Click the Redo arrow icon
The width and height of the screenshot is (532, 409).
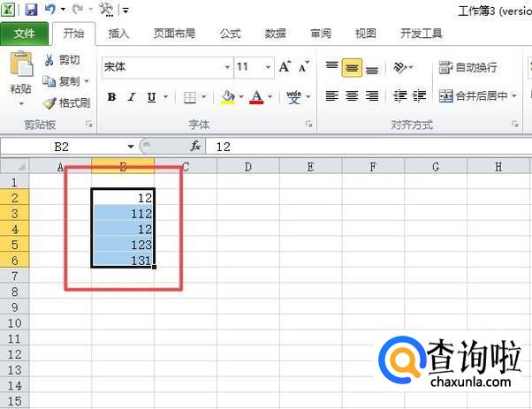[78, 9]
